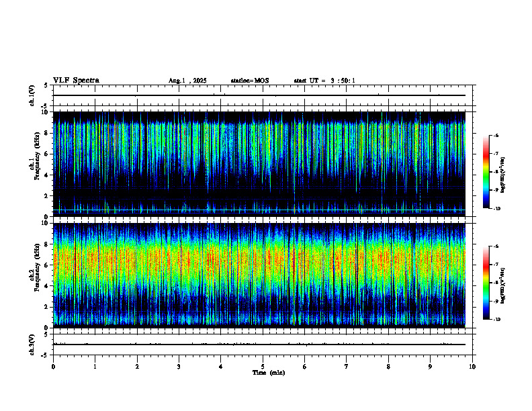Click the ch.1 color scale bar
Image resolution: width=532 pixels, height=411 pixels.
(x=486, y=172)
